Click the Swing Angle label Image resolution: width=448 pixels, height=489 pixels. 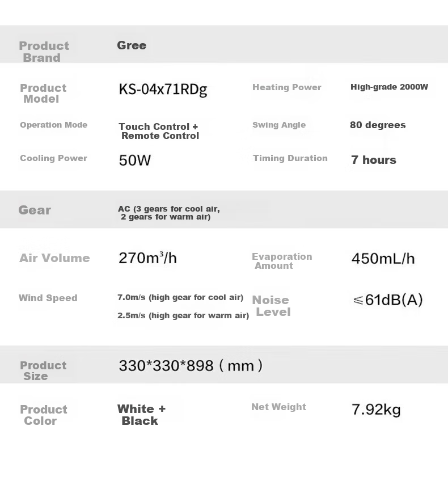coord(279,125)
